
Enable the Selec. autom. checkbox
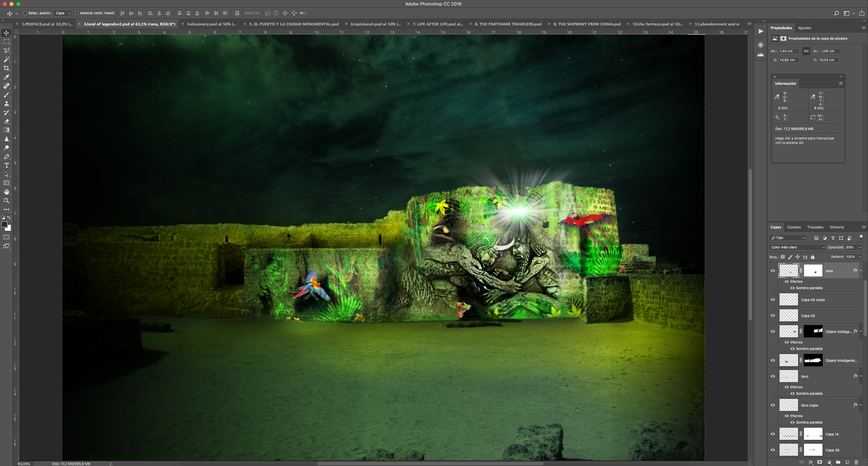tap(25, 13)
